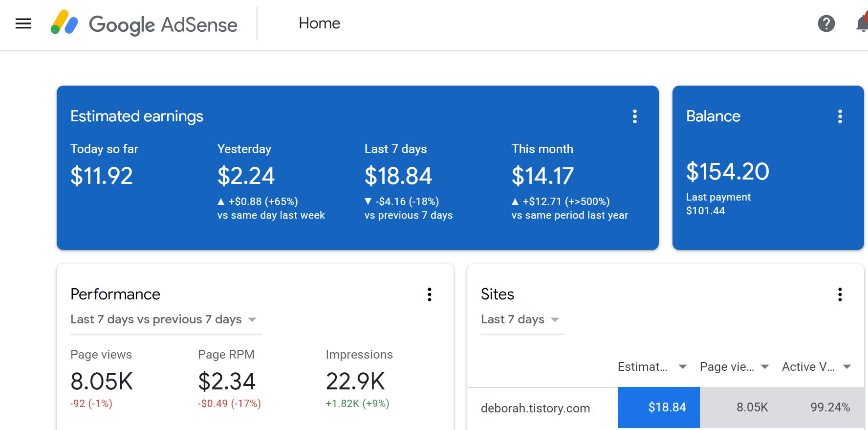Open Estimated earnings card options menu
Image resolution: width=868 pixels, height=430 pixels.
[x=635, y=116]
